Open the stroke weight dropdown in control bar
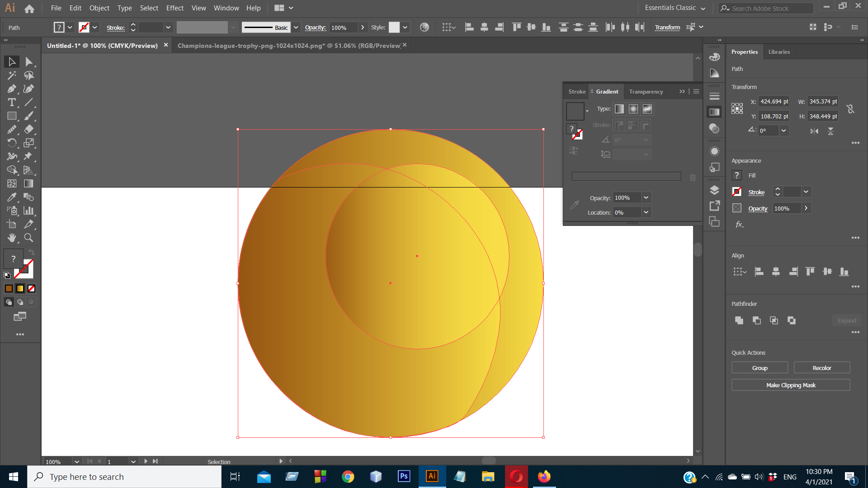 [x=168, y=28]
